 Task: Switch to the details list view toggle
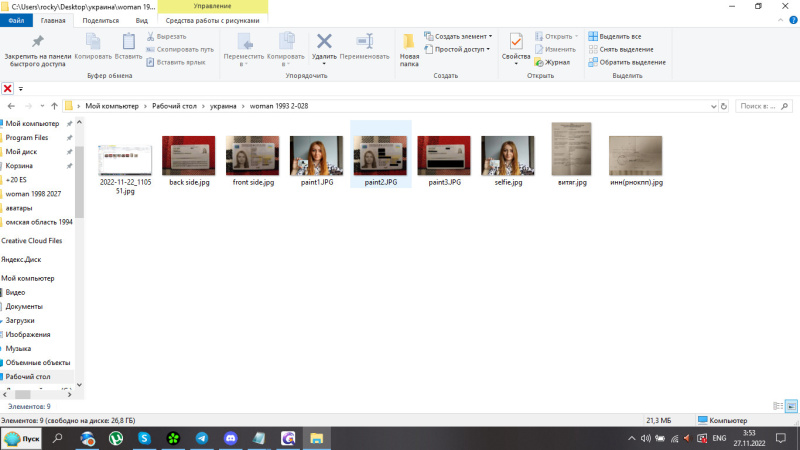click(778, 406)
